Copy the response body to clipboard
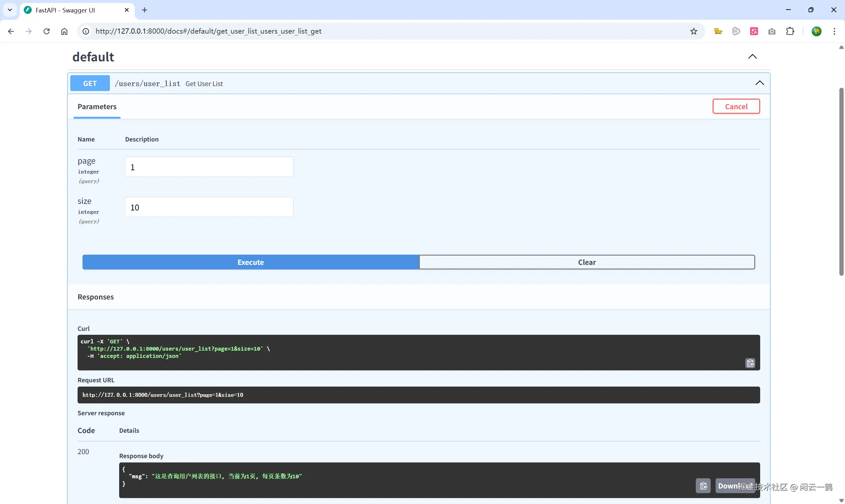The image size is (845, 504). 703,486
